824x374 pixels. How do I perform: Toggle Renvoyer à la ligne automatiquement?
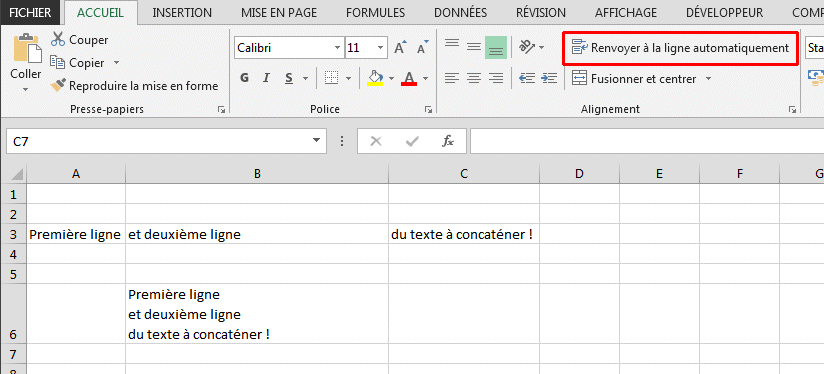pyautogui.click(x=681, y=48)
